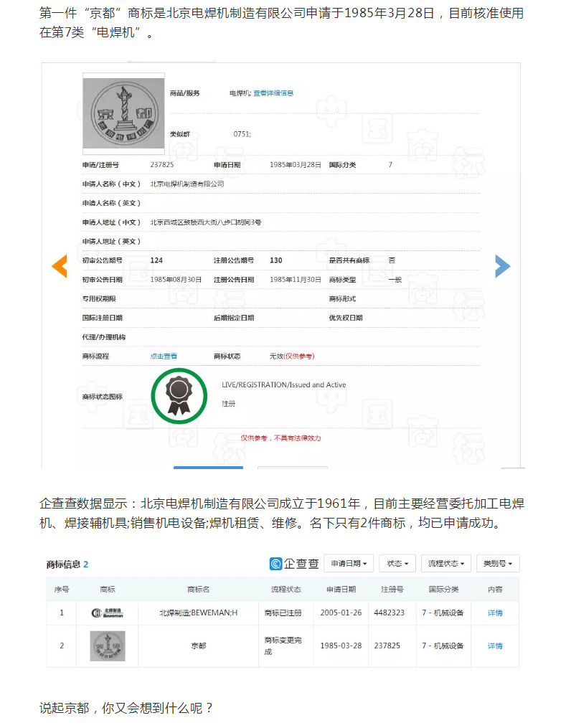The height and width of the screenshot is (728, 571).
Task: Click 点击查看 next to 商标流程
Action: pyautogui.click(x=164, y=356)
